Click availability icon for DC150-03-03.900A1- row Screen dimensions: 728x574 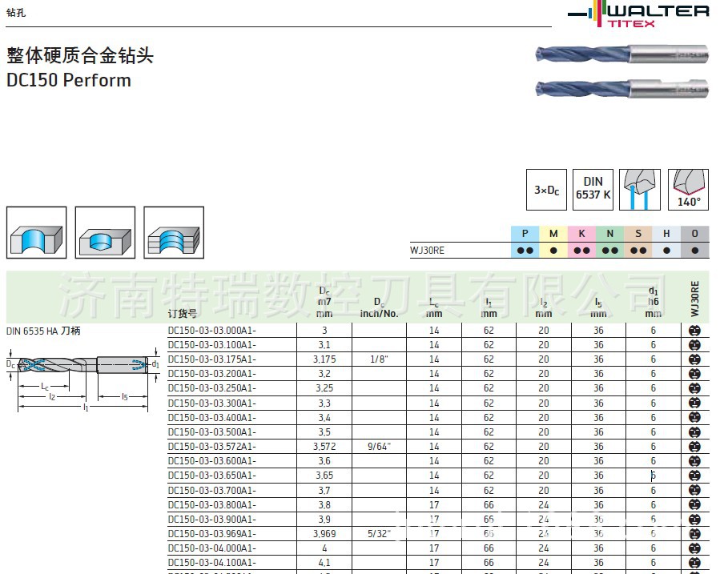coord(694,520)
